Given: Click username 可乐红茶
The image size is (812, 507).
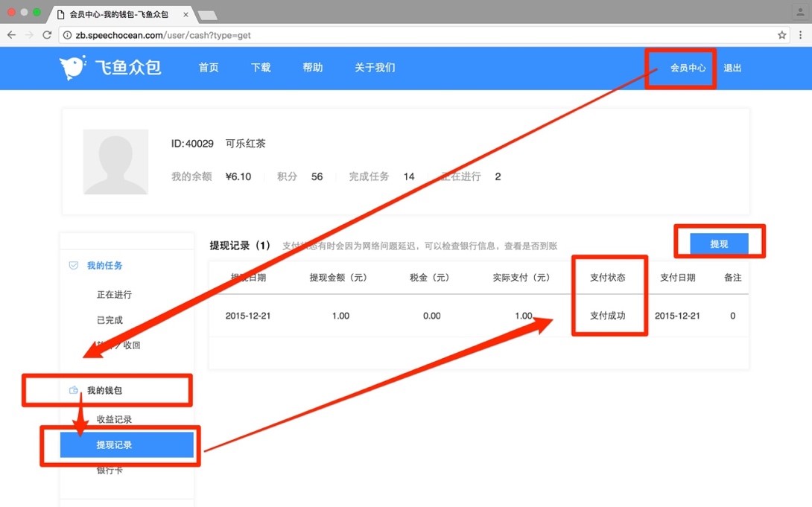Looking at the screenshot, I should (x=246, y=143).
